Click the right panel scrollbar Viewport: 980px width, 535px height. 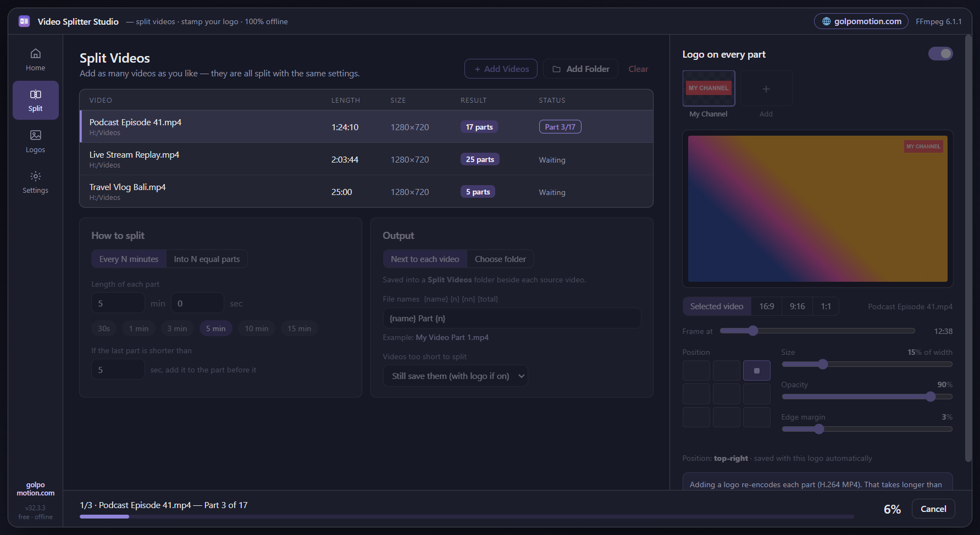(968, 248)
